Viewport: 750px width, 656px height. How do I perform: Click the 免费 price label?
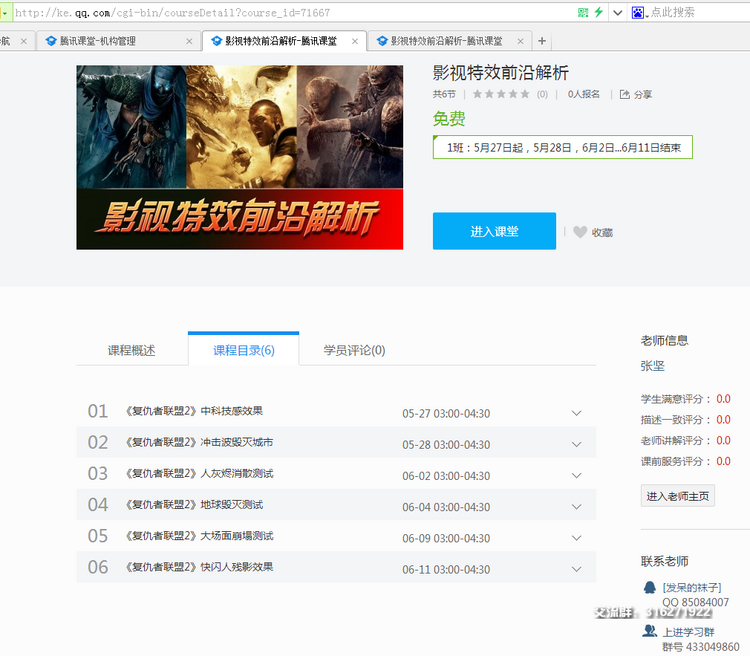coord(449,119)
